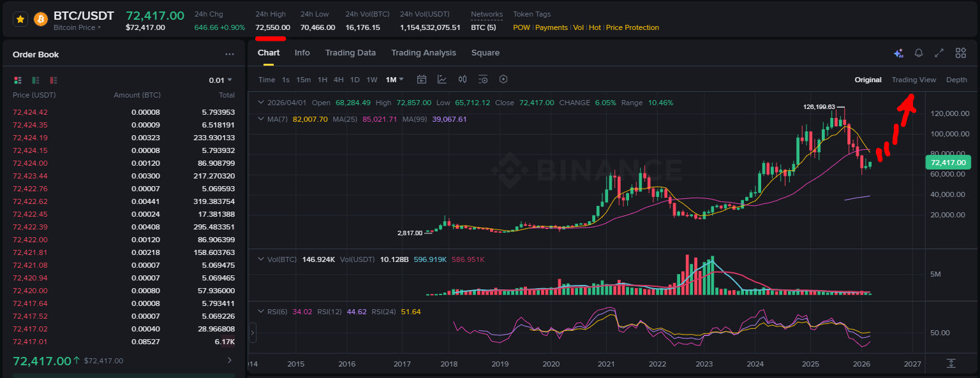Collapse the RSI(6) indicator legend
Viewport: 980px width, 378px height.
coord(260,311)
